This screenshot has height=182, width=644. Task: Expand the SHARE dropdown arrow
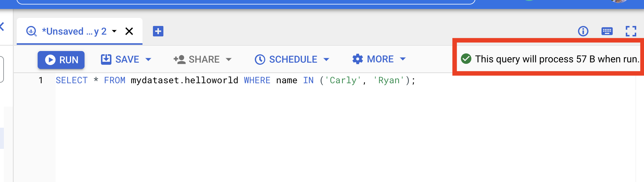[229, 60]
